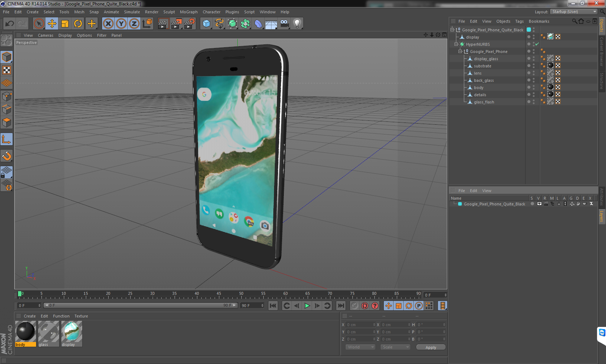Enable the Texture mode checkerboard icon
606x364 pixels.
tap(6, 70)
